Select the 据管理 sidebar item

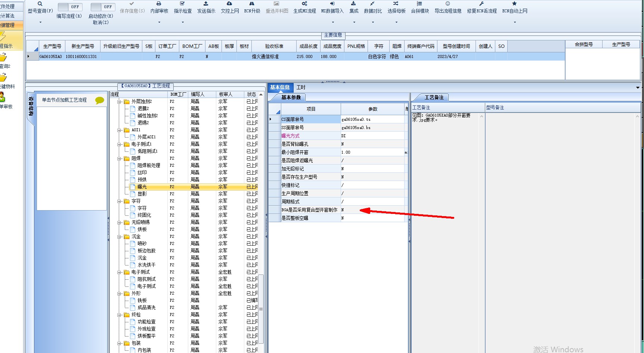coord(11,25)
